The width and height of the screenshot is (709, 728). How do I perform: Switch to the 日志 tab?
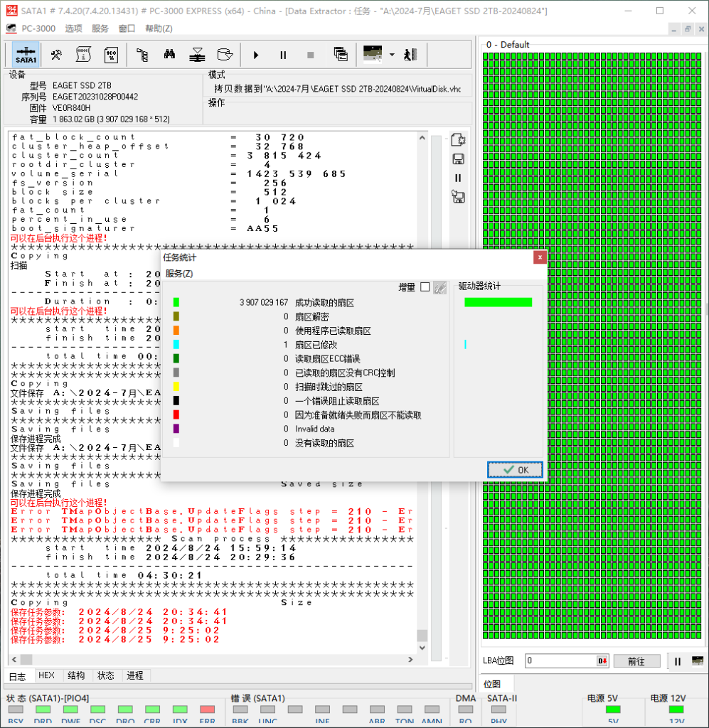pyautogui.click(x=18, y=677)
